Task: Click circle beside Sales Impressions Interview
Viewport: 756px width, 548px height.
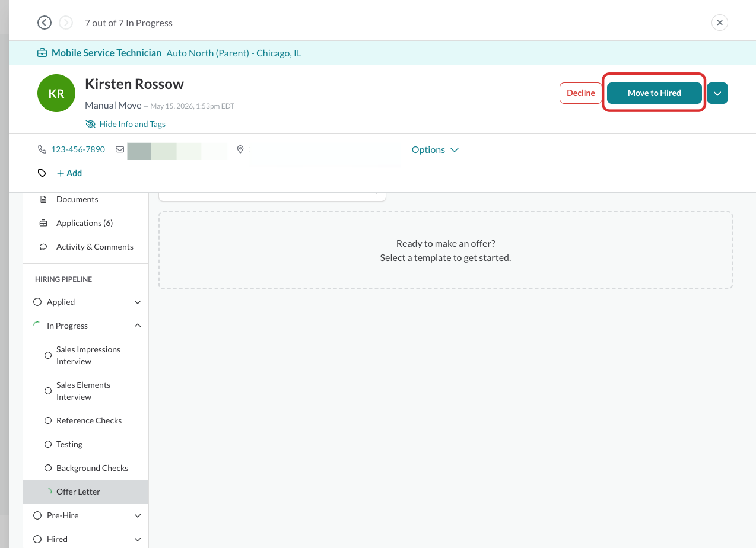Action: 48,355
